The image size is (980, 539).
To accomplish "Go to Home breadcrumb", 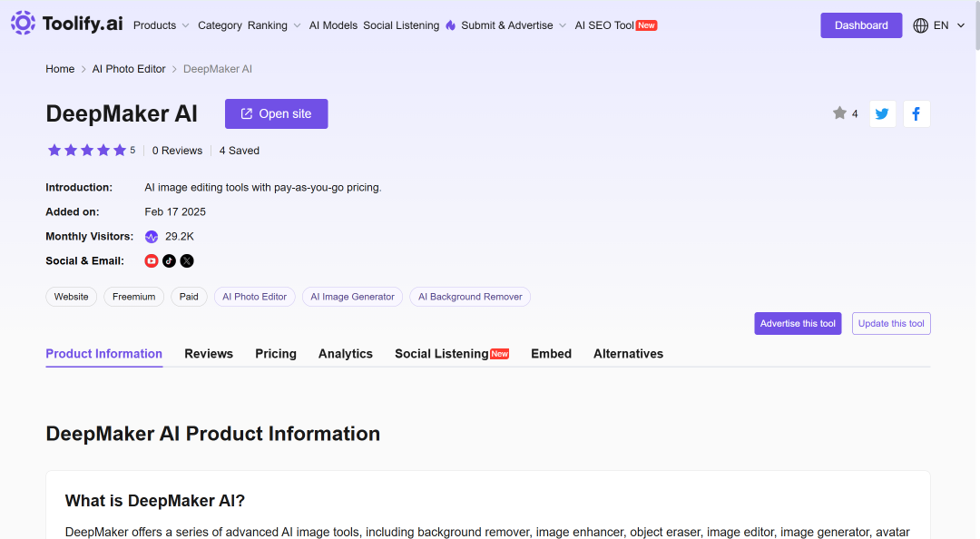I will pos(60,69).
